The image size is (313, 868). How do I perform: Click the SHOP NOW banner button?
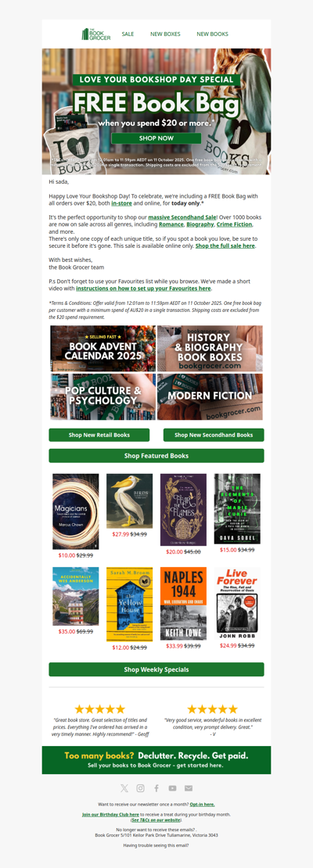156,138
